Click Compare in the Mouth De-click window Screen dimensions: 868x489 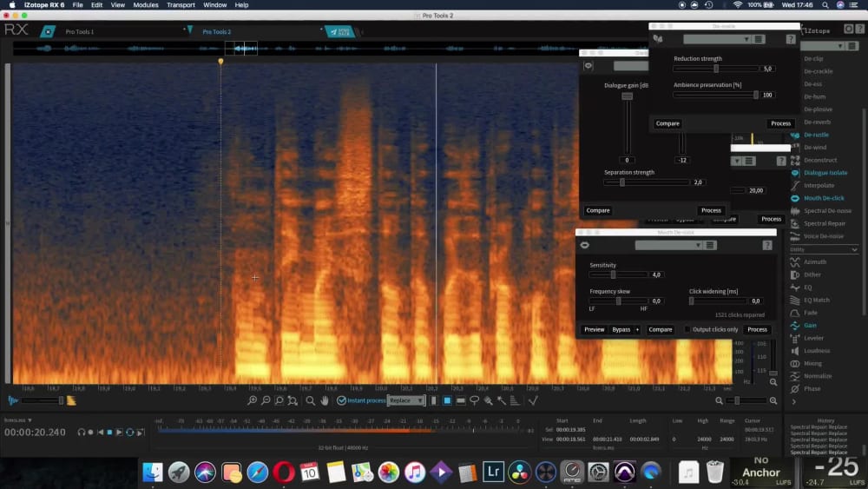660,329
